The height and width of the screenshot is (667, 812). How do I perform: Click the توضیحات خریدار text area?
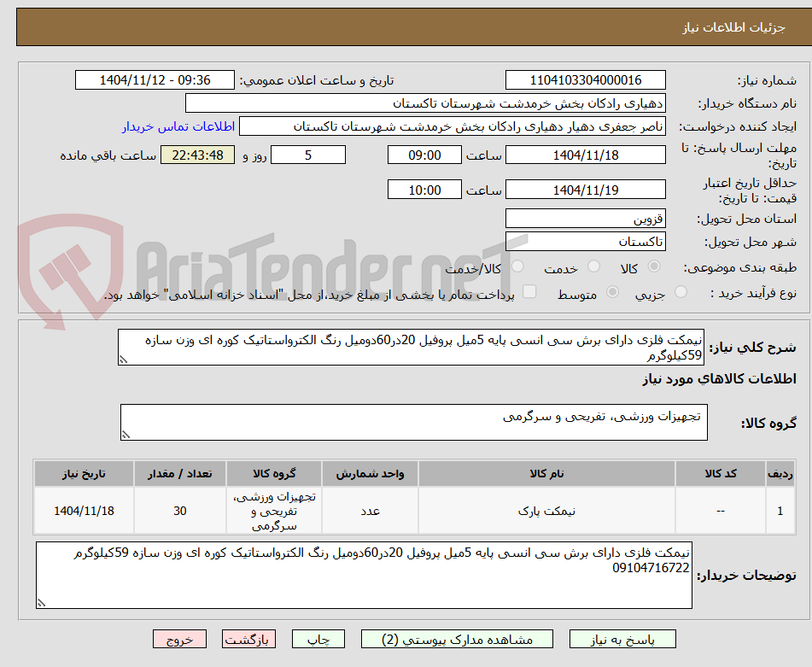pyautogui.click(x=364, y=576)
